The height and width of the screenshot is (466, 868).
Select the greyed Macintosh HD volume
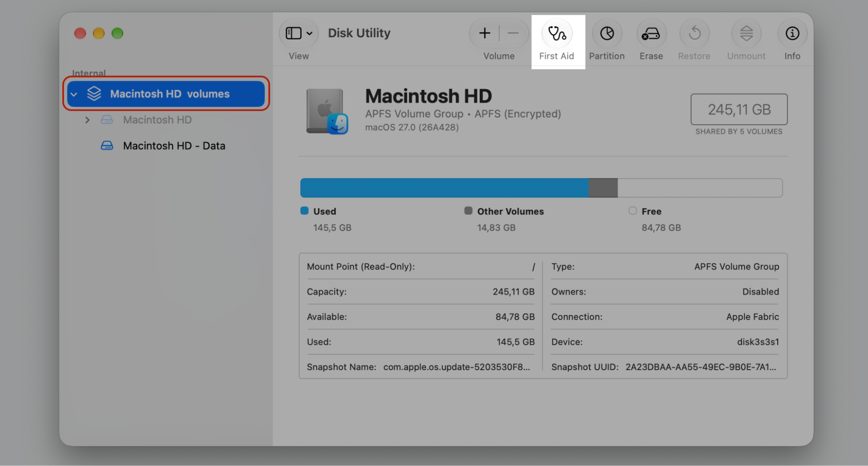[x=157, y=120]
